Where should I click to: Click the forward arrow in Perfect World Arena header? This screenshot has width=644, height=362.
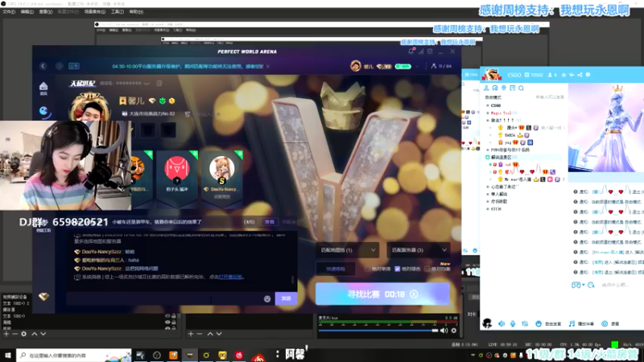coord(59,66)
